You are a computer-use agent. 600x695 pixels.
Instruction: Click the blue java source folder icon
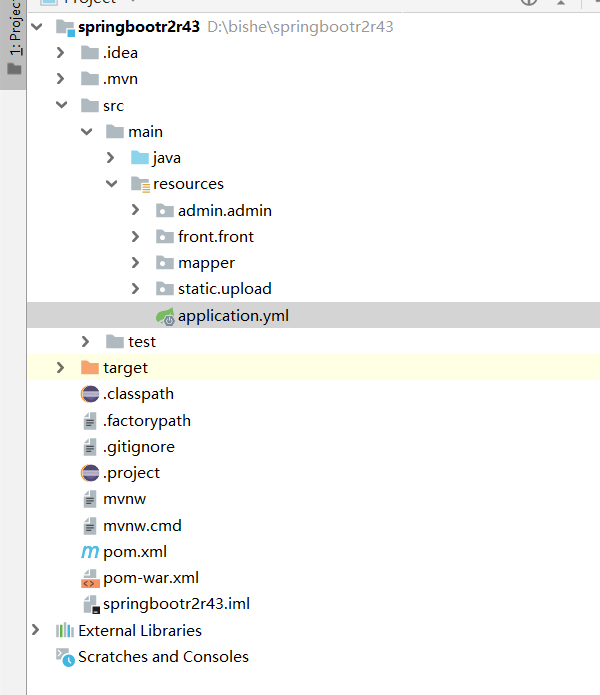click(139, 158)
